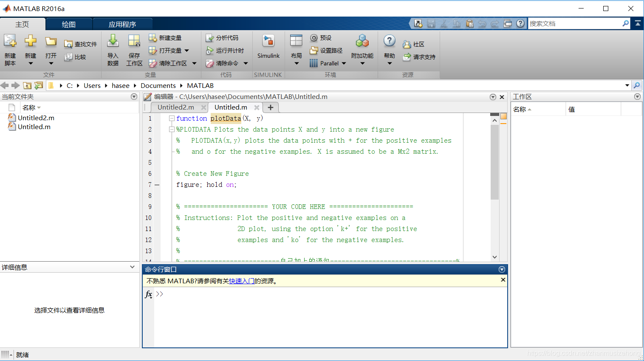Click Run and Time (运行并计时) icon

210,51
